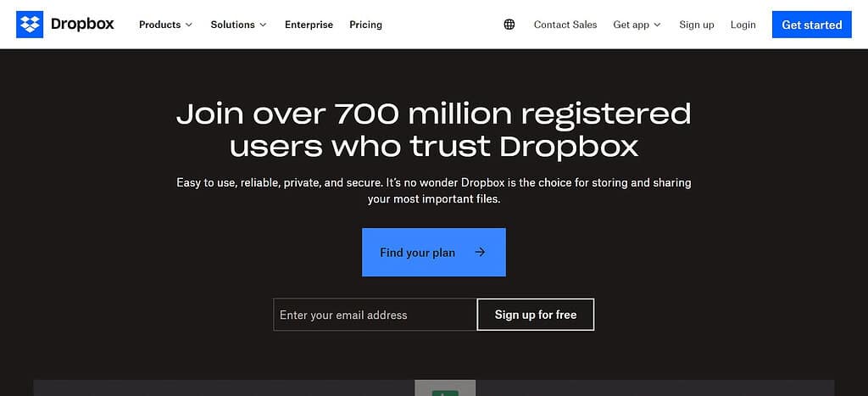Click the Dropbox box logo icon

(30, 25)
